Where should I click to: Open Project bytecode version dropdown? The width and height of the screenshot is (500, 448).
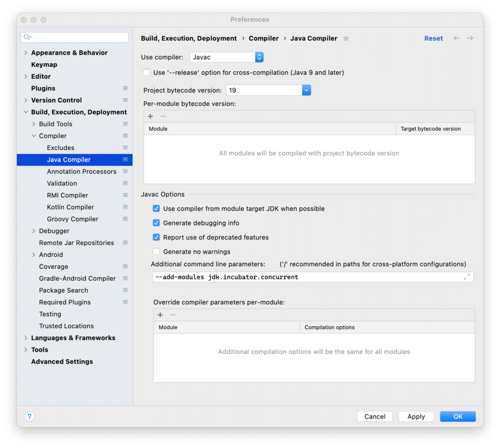pos(269,90)
